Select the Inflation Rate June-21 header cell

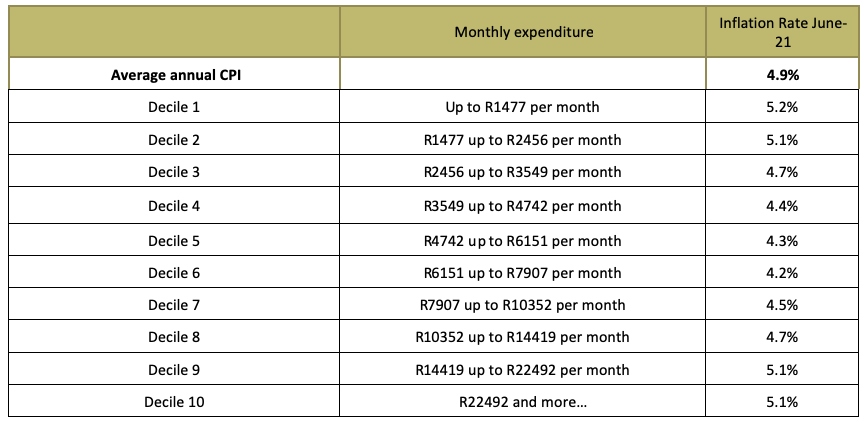point(782,32)
